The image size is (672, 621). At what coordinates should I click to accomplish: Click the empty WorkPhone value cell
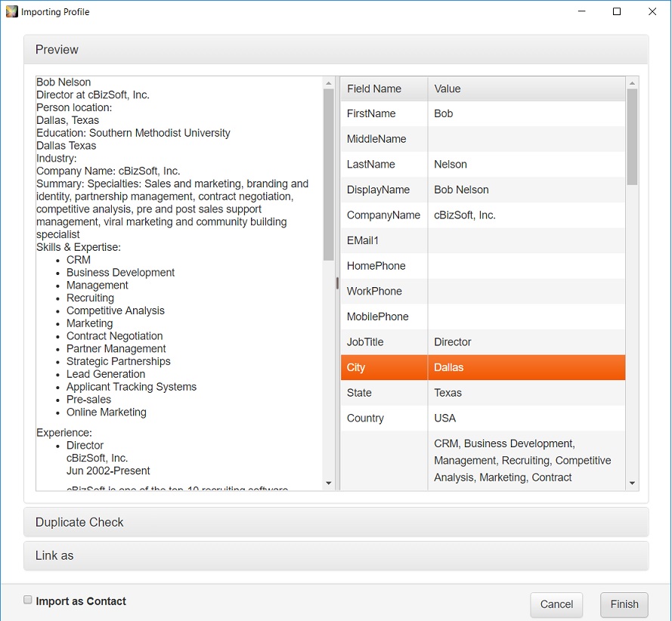[527, 291]
